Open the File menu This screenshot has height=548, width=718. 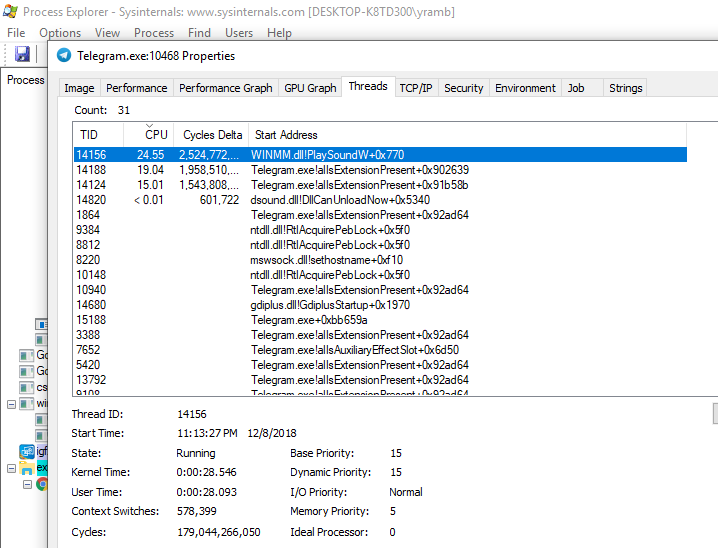tap(16, 33)
